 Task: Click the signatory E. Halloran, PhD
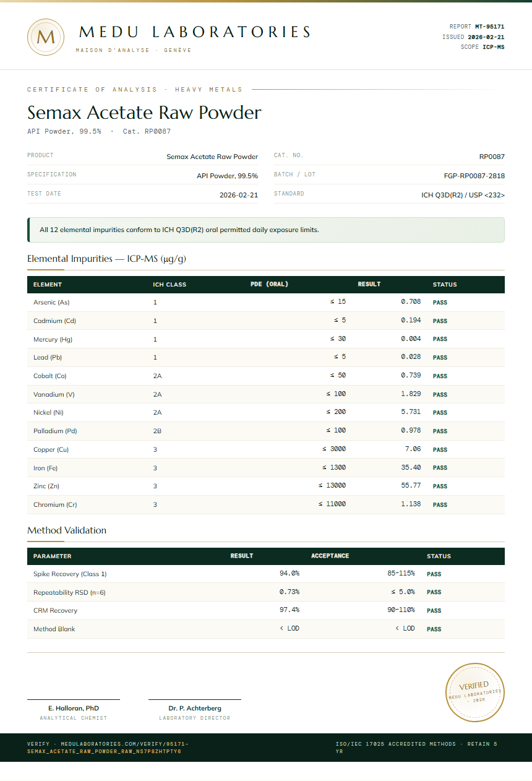pos(74,708)
